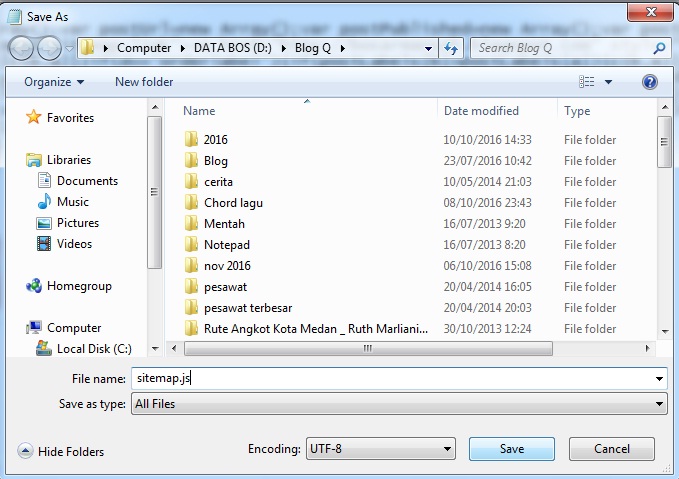Open Videos library

(x=74, y=244)
